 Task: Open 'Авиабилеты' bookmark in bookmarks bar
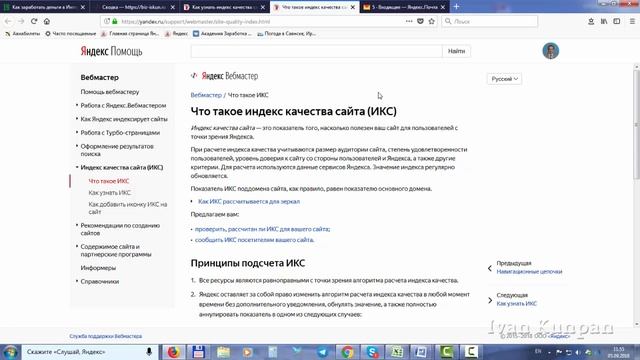22,34
